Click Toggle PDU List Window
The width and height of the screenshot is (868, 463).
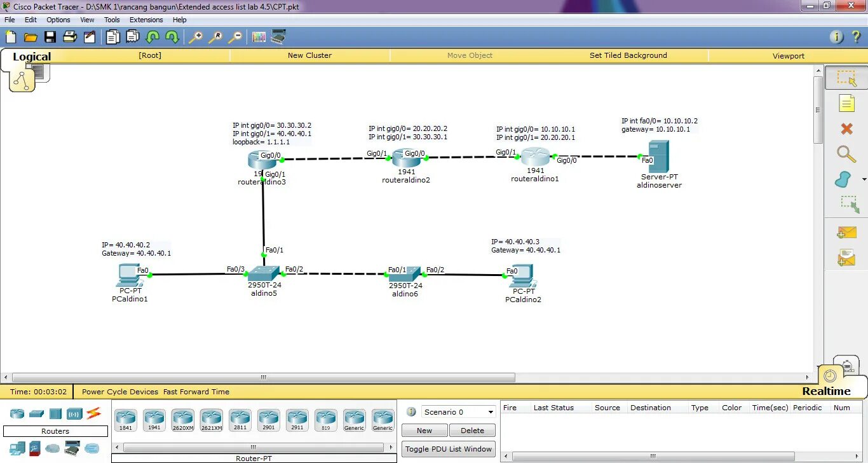tap(449, 449)
